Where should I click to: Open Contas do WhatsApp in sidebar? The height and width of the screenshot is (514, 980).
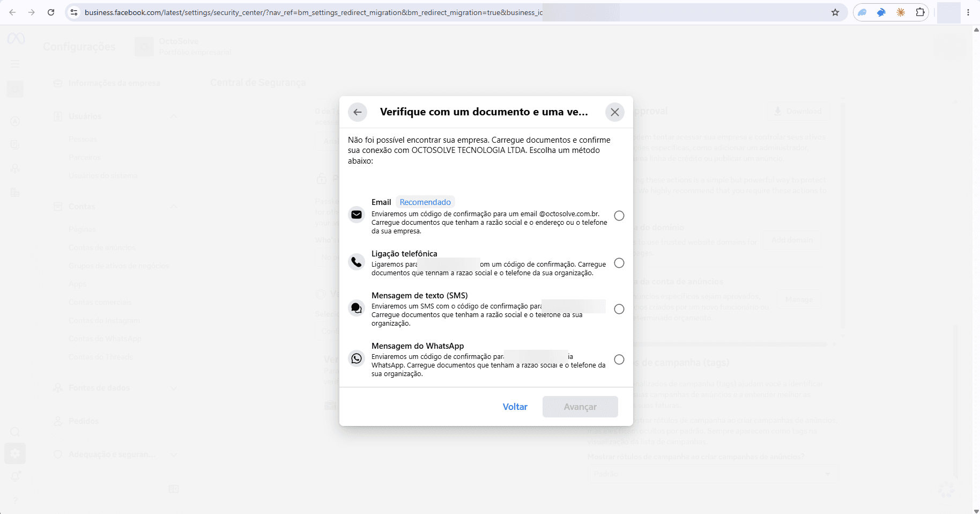[x=105, y=339]
